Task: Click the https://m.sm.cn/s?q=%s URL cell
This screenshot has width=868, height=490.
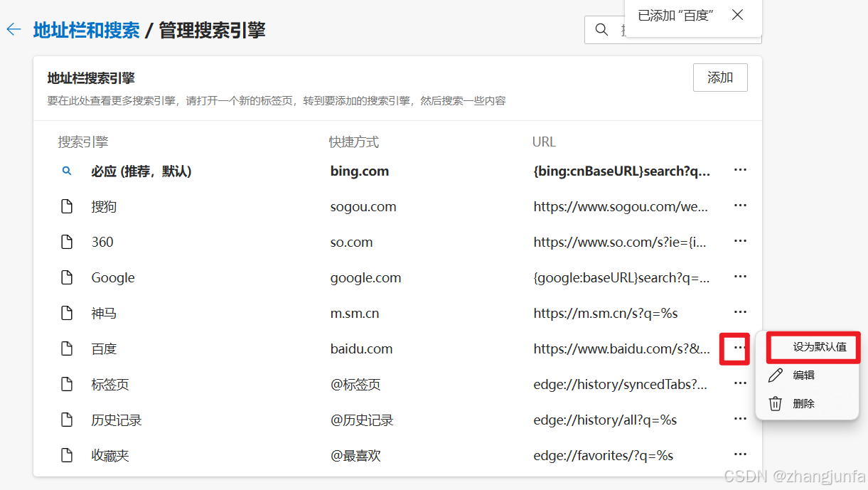Action: point(606,314)
